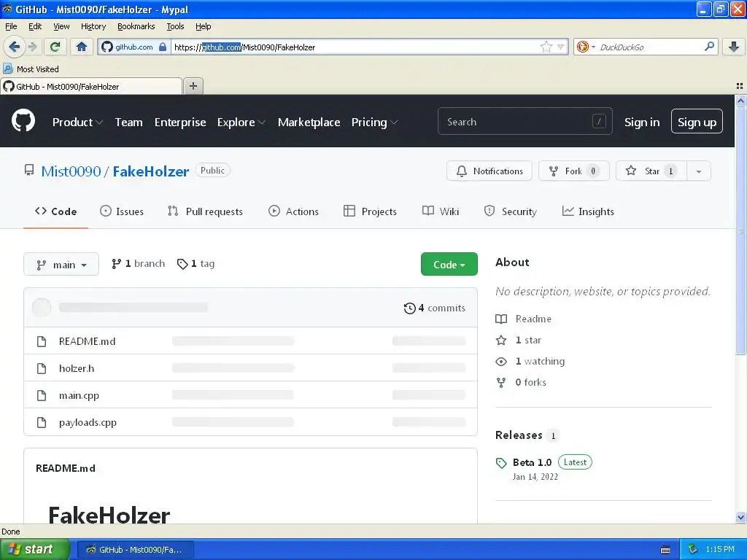Open the File menu
Screen dimensions: 747x560
point(11,26)
